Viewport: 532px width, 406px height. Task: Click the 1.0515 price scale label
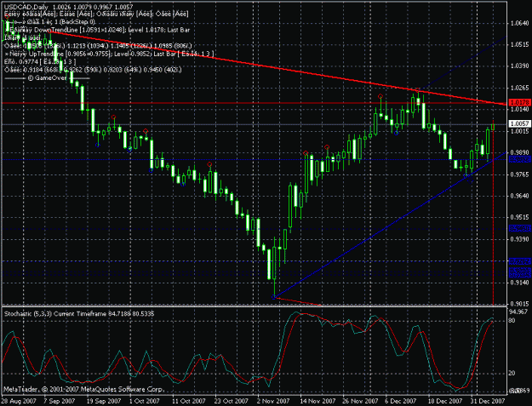pyautogui.click(x=519, y=45)
